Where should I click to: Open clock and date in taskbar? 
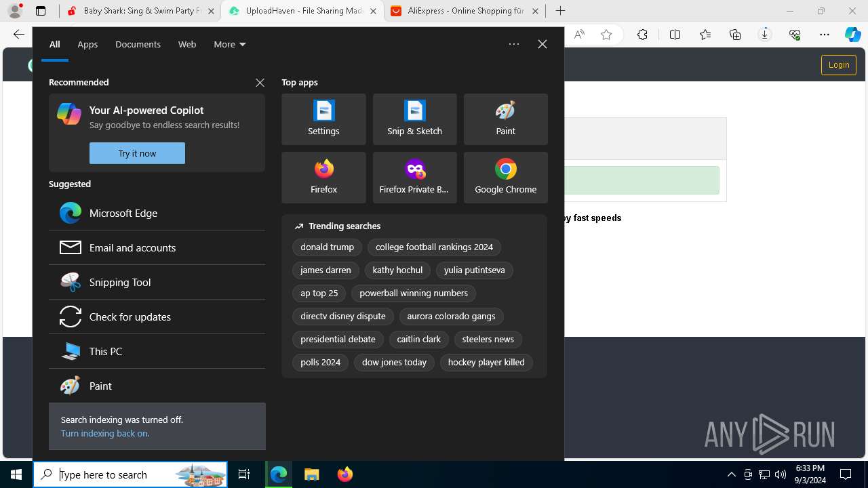[x=810, y=474]
